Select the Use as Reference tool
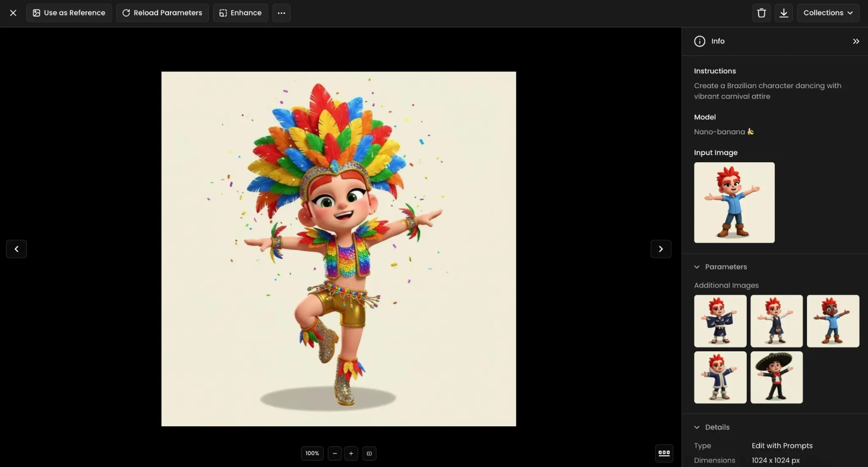Image resolution: width=868 pixels, height=467 pixels. point(69,13)
